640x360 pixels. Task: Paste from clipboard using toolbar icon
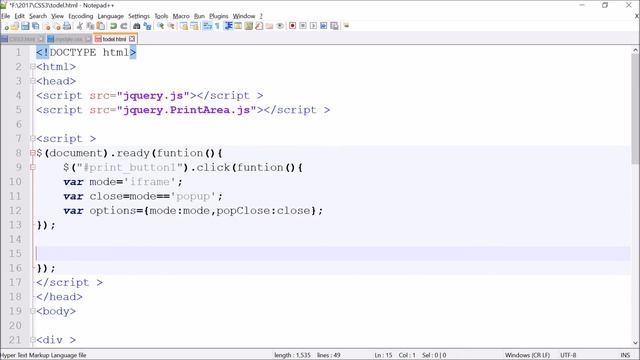tap(100, 26)
